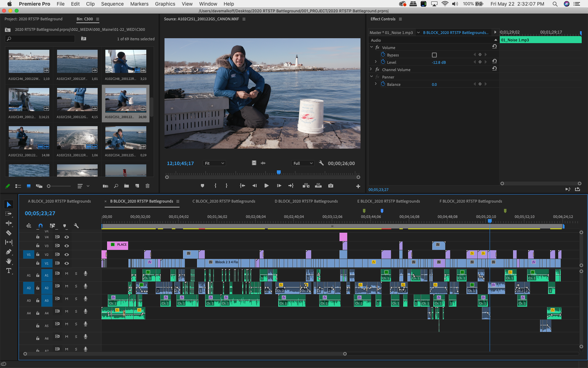Open the Full playback resolution dropdown
The width and height of the screenshot is (588, 368).
coord(303,163)
